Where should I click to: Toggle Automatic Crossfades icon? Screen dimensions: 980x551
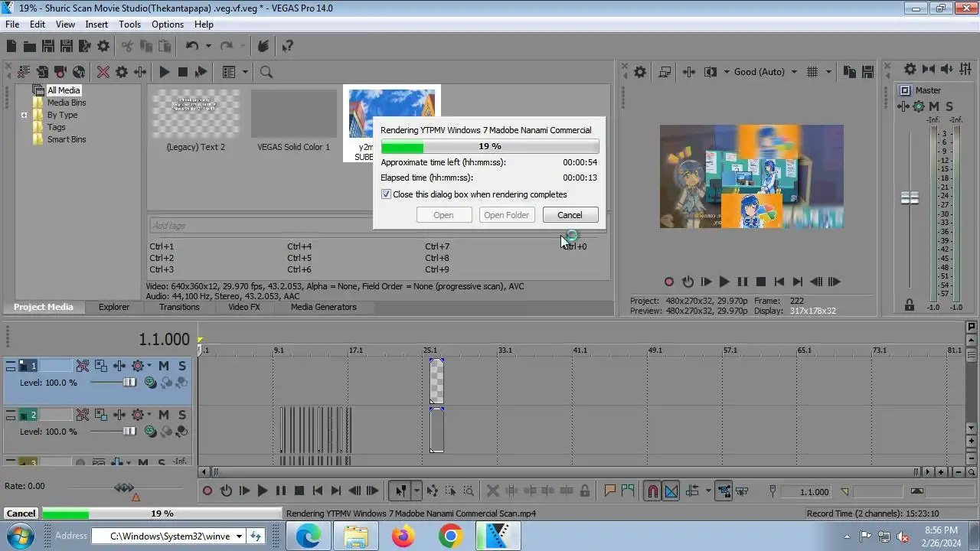click(671, 491)
